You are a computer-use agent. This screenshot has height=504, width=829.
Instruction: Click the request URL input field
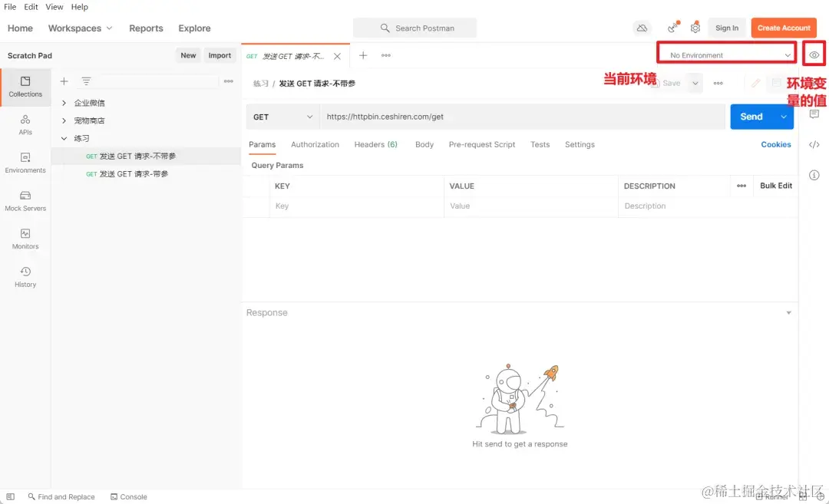523,117
